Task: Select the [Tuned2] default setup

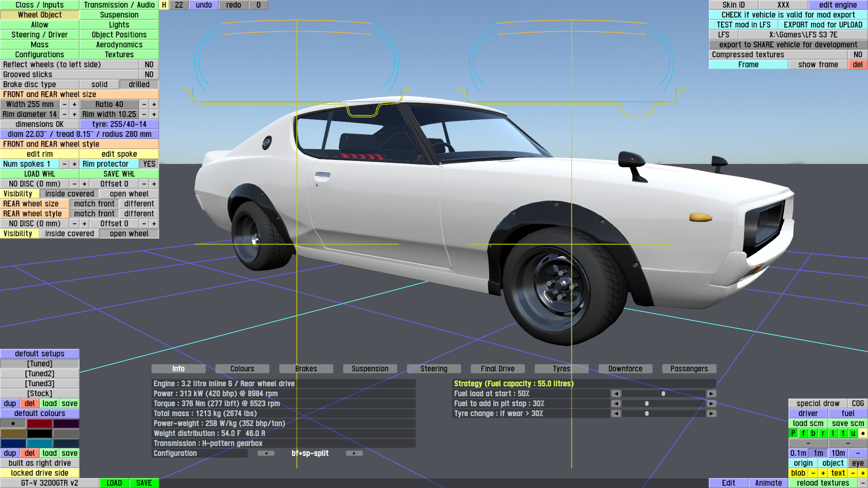Action: 40,374
